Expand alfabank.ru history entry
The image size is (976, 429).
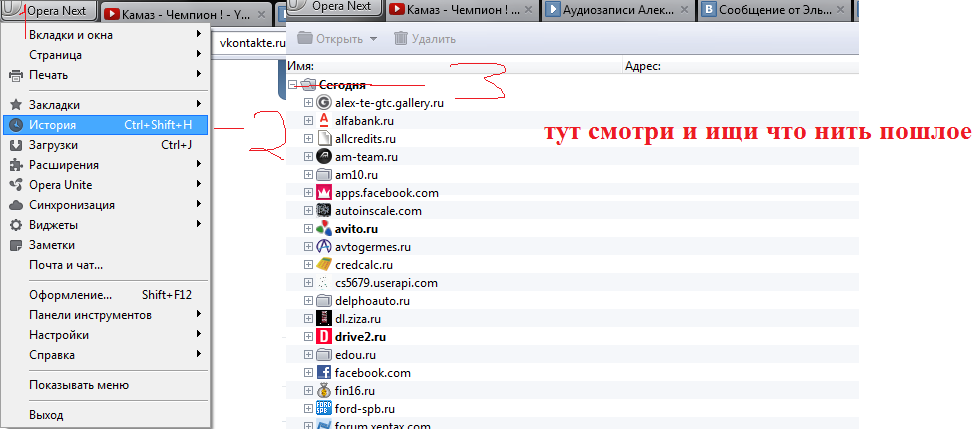(x=307, y=121)
